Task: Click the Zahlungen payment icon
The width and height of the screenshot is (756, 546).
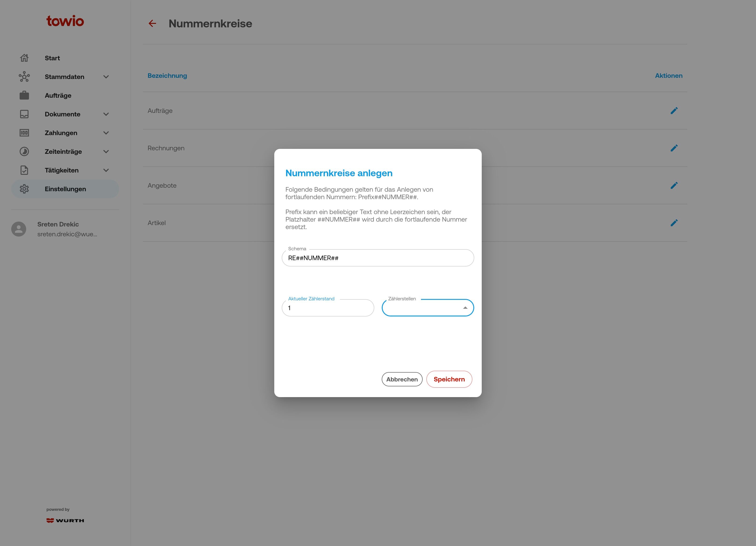Action: click(24, 133)
